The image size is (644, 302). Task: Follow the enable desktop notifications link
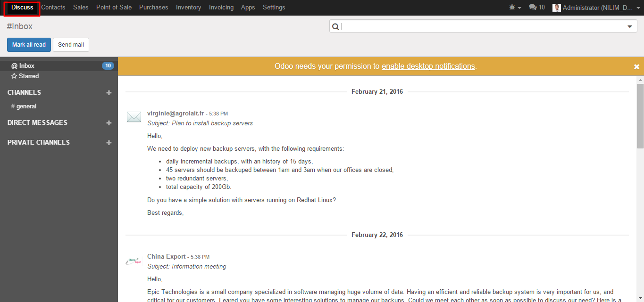coord(428,66)
